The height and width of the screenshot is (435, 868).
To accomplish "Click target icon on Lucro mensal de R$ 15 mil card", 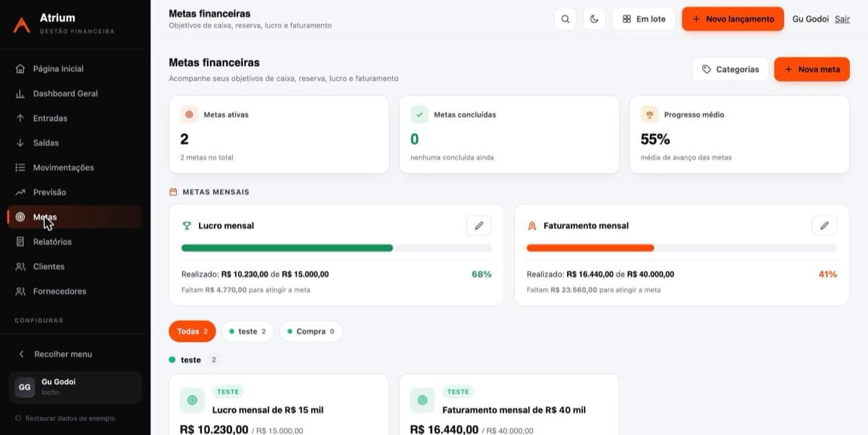I will click(192, 400).
